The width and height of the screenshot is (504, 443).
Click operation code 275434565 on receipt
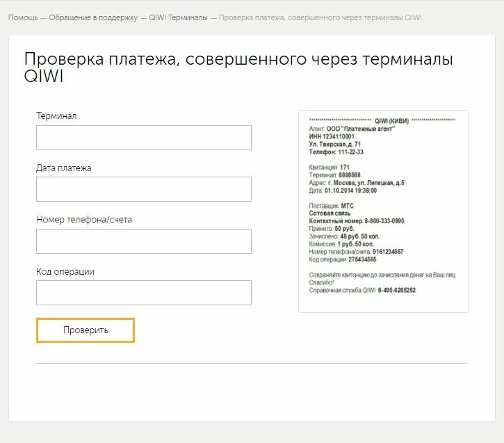[x=362, y=259]
